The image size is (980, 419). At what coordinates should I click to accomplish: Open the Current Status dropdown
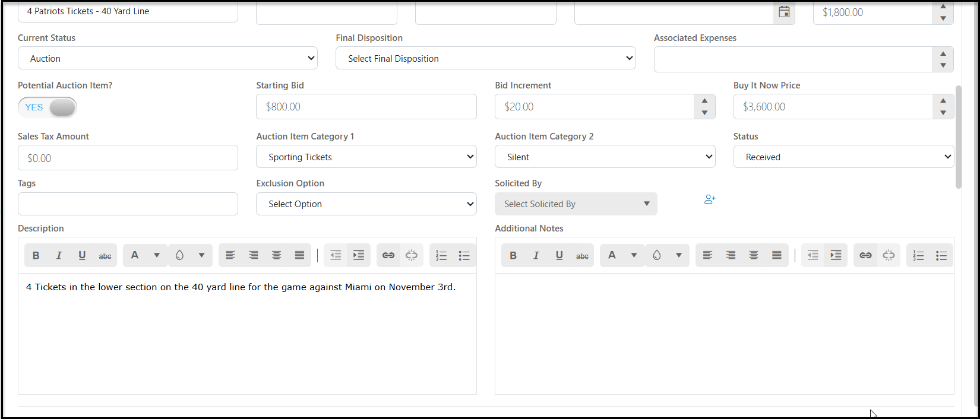click(167, 58)
